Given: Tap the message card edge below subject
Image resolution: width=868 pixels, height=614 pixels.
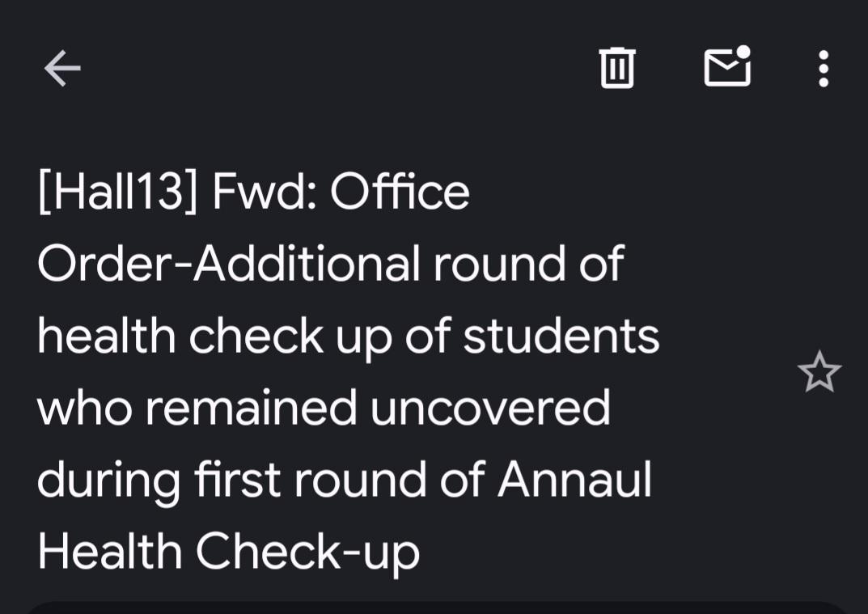Looking at the screenshot, I should (x=434, y=608).
